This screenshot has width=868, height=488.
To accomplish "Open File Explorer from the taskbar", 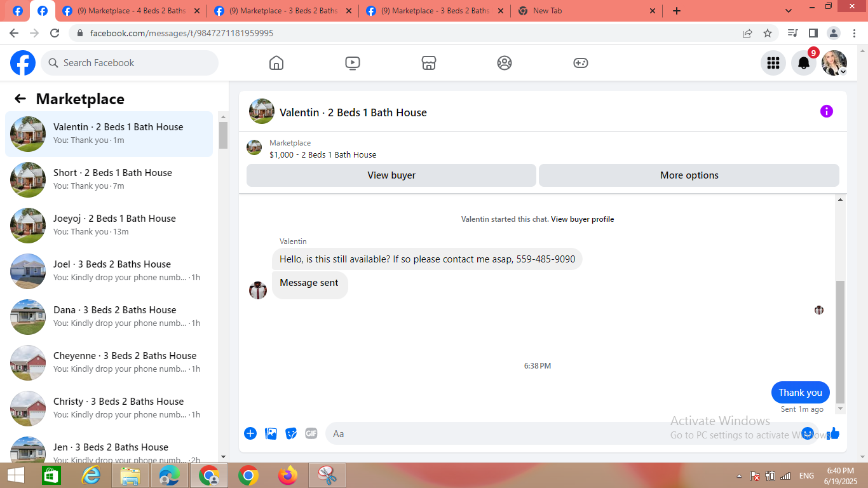I will coord(130,475).
